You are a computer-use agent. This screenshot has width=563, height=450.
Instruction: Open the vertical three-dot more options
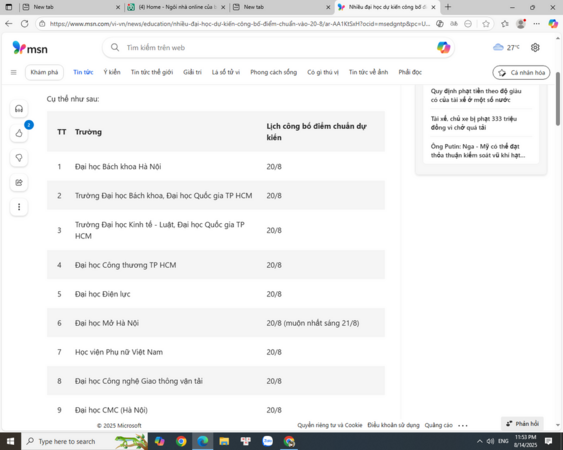(x=19, y=207)
